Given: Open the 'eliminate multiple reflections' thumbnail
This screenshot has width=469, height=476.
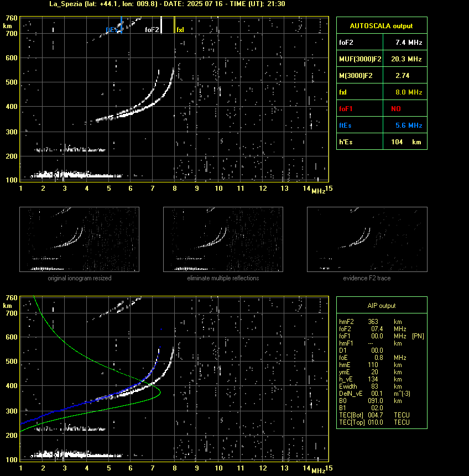Looking at the screenshot, I should pos(223,239).
